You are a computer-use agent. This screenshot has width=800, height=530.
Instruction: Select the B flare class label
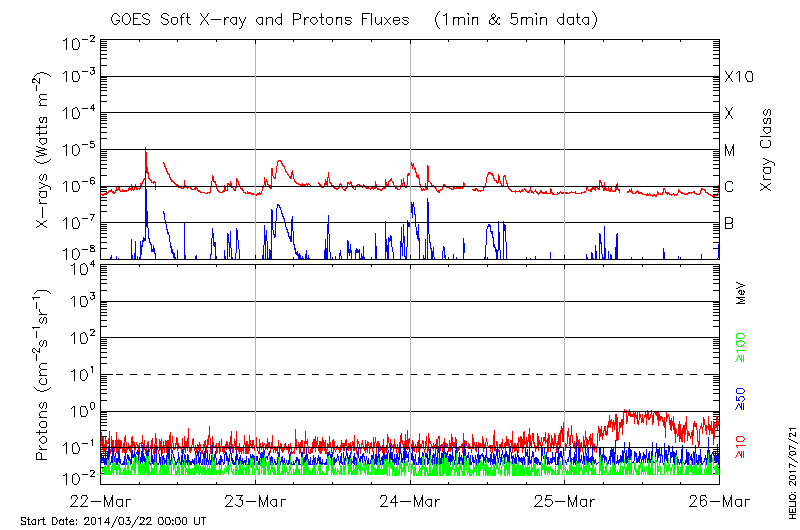pyautogui.click(x=729, y=223)
